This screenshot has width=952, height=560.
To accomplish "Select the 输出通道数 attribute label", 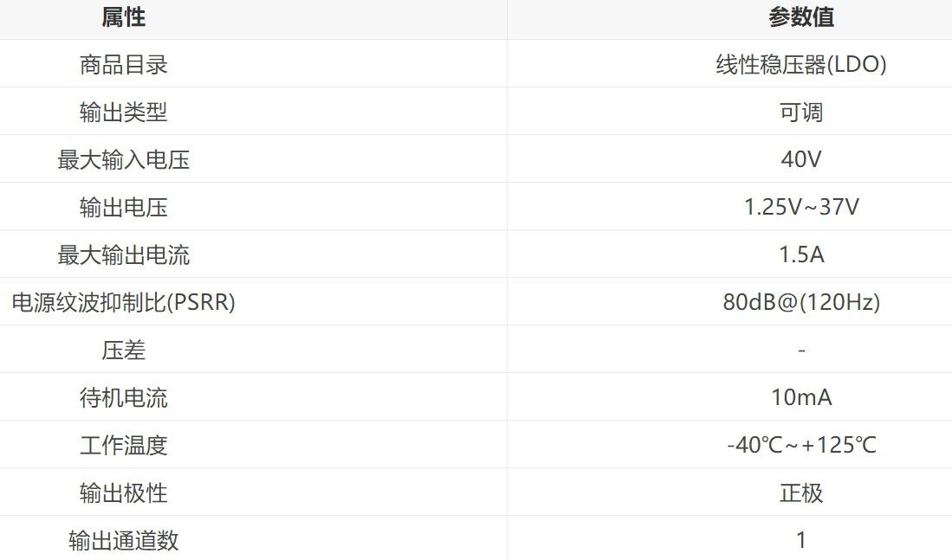I will (x=124, y=541).
